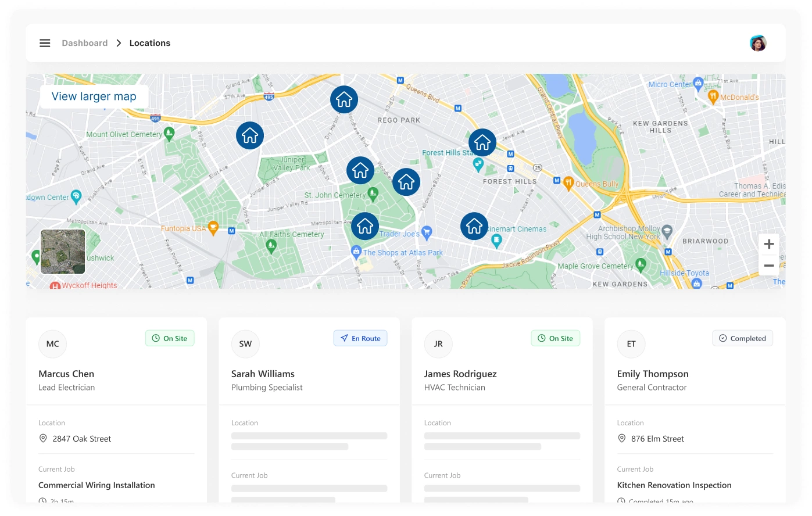Click Sarah Williams' En Route badge

(x=360, y=338)
